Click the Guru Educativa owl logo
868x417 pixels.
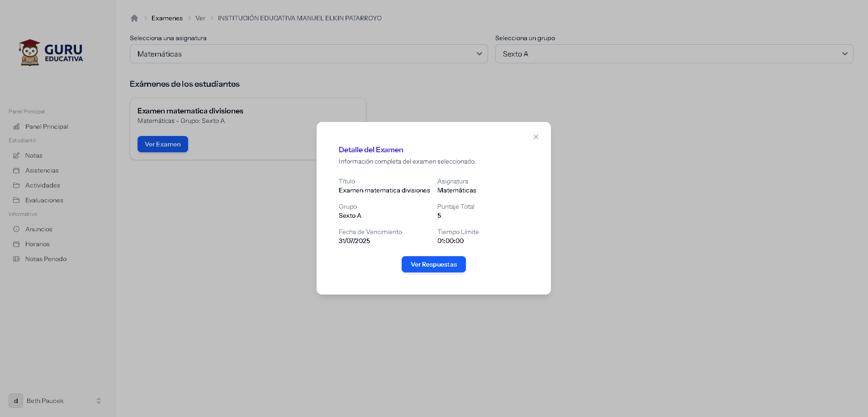click(30, 52)
